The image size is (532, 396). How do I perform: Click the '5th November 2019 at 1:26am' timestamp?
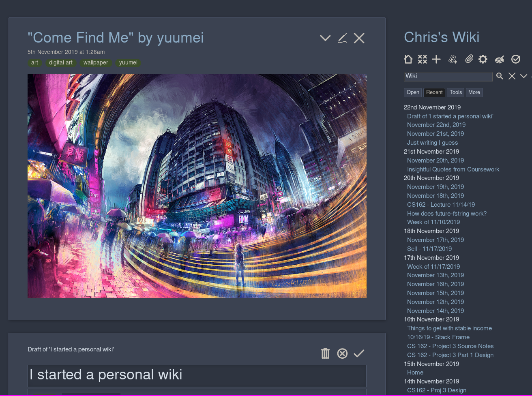pyautogui.click(x=66, y=52)
